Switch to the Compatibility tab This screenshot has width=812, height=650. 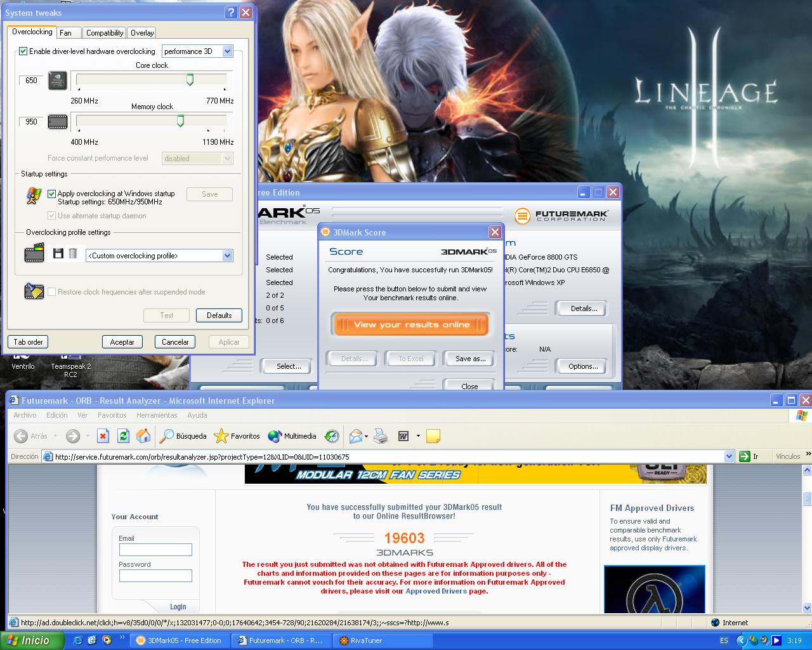pos(105,33)
